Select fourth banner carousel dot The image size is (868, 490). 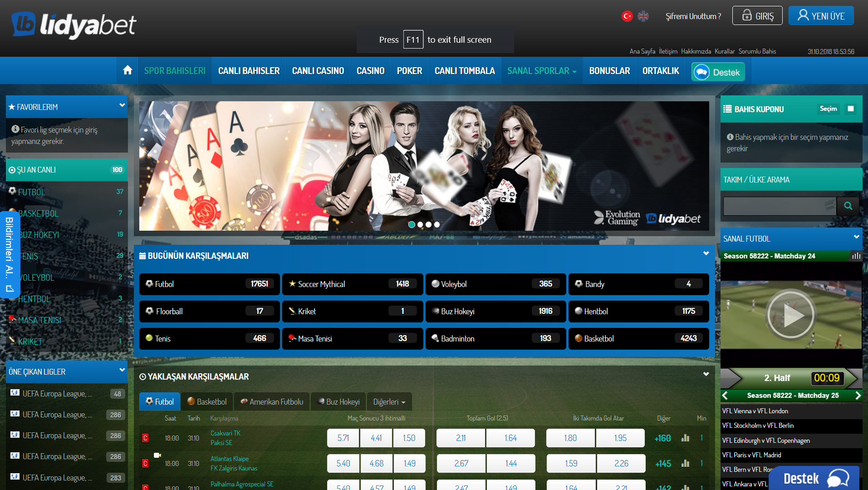click(436, 224)
